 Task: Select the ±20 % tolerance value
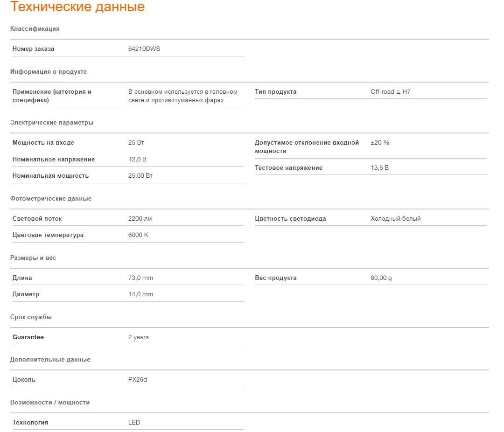pyautogui.click(x=379, y=142)
